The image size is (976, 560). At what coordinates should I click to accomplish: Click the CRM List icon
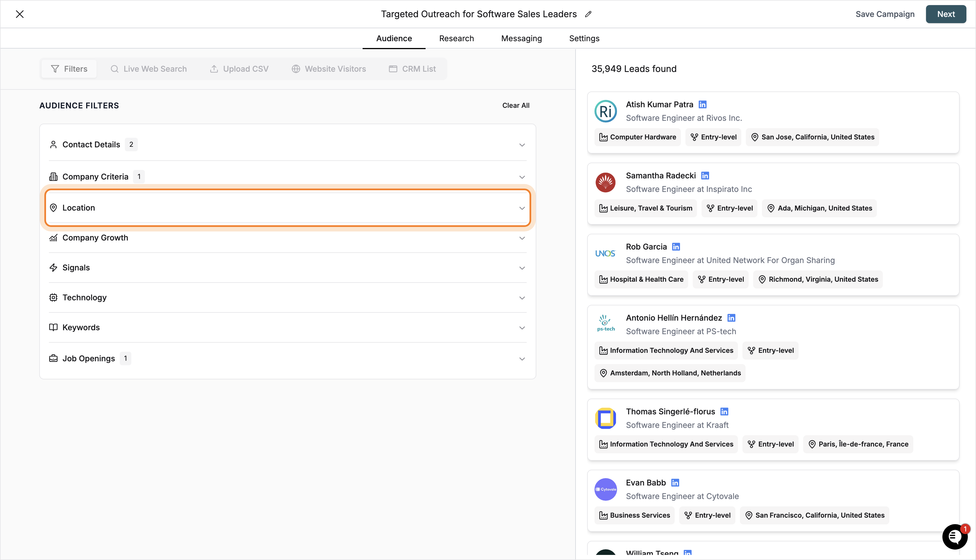(x=393, y=69)
